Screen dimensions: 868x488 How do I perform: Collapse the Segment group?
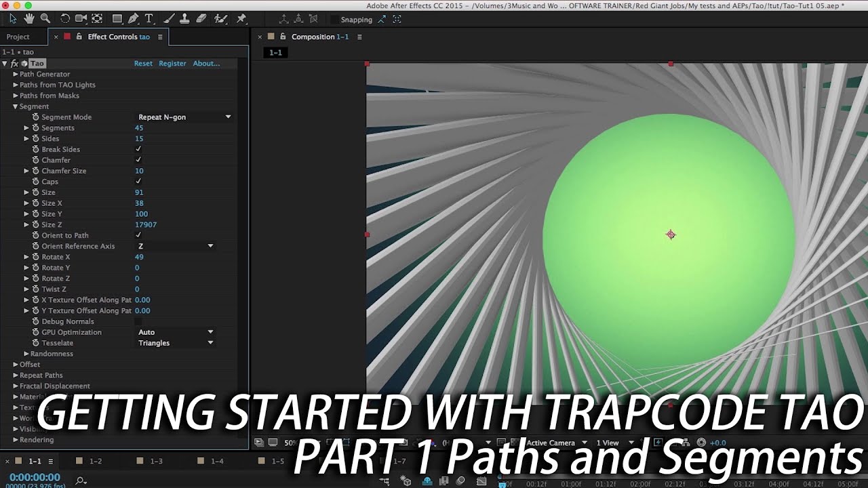[x=16, y=106]
